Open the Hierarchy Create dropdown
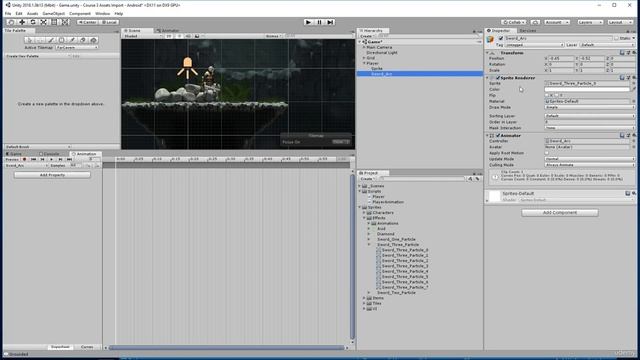Image resolution: width=640 pixels, height=360 pixels. (367, 36)
